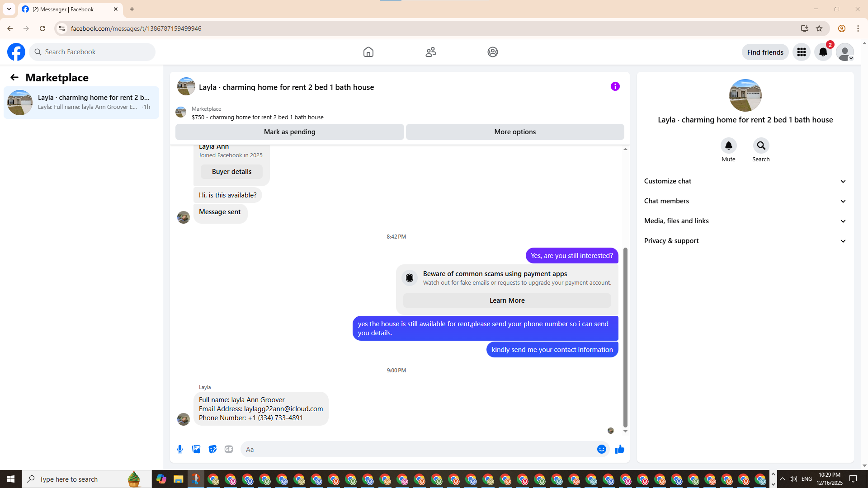Expand the Customize chat section
The width and height of the screenshot is (868, 488).
click(x=745, y=181)
